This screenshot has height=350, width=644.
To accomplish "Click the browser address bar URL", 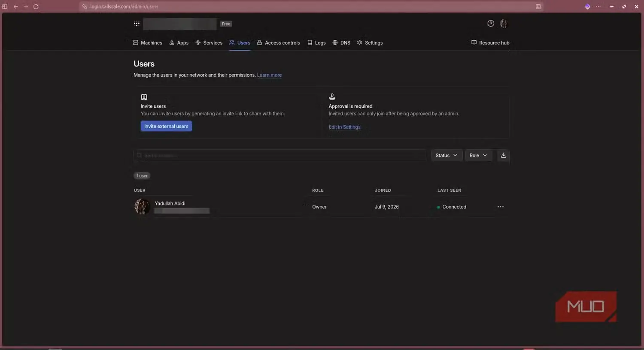I will pyautogui.click(x=124, y=6).
